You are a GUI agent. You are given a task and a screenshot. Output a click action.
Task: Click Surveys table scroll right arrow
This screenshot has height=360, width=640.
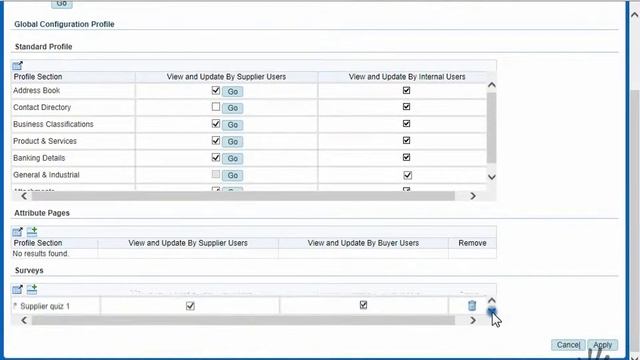tap(473, 320)
